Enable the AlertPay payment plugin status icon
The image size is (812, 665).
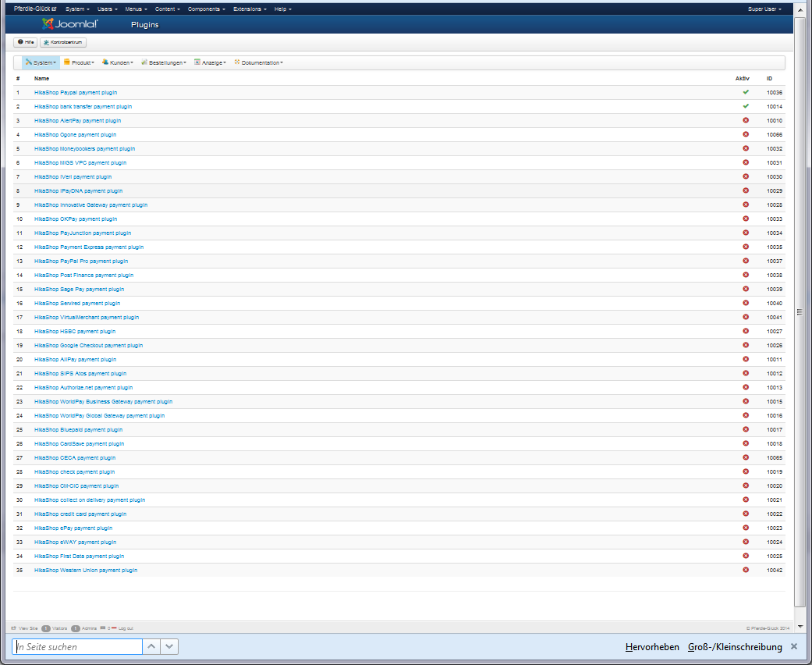746,120
